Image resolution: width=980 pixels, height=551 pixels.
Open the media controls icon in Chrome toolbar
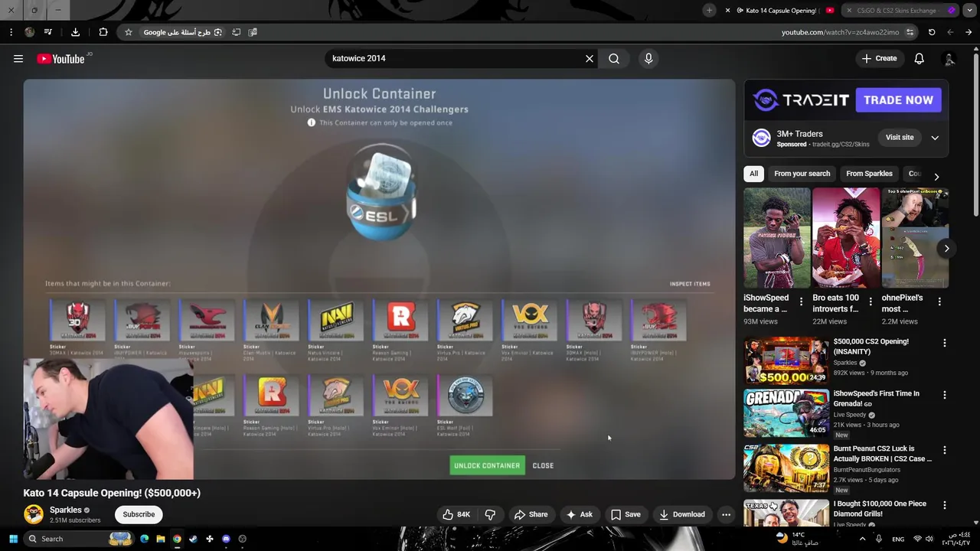[x=48, y=32]
